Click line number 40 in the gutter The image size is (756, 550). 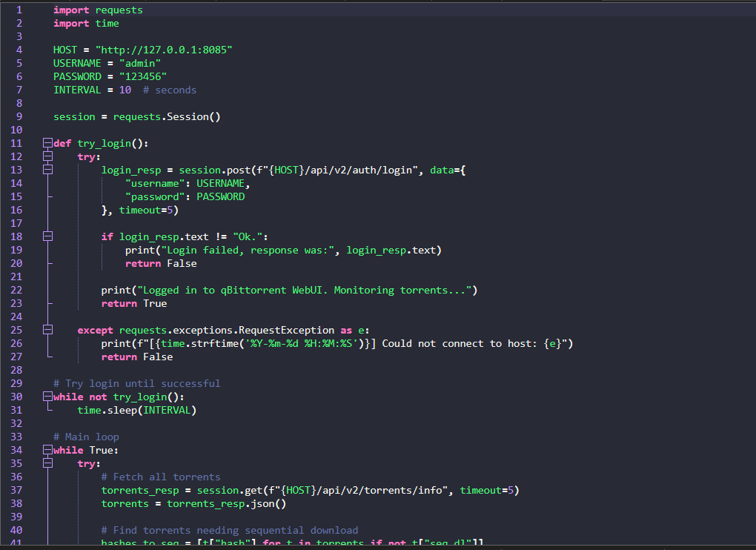(x=16, y=530)
